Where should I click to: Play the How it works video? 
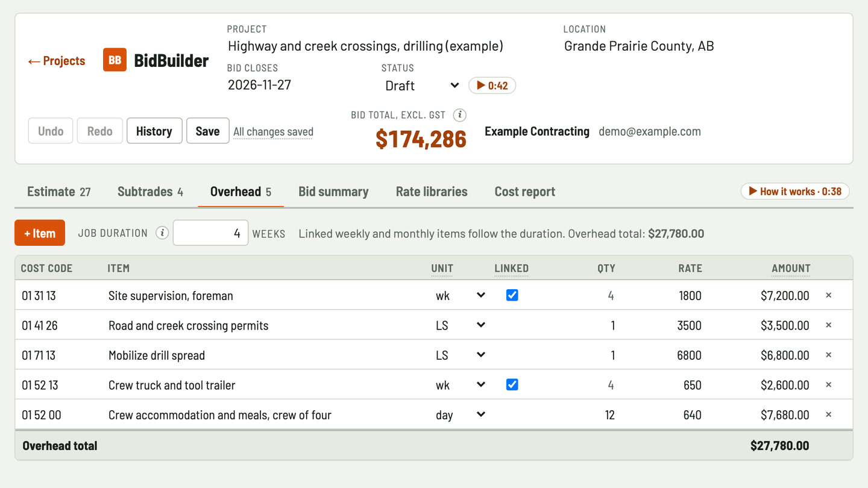[795, 192]
